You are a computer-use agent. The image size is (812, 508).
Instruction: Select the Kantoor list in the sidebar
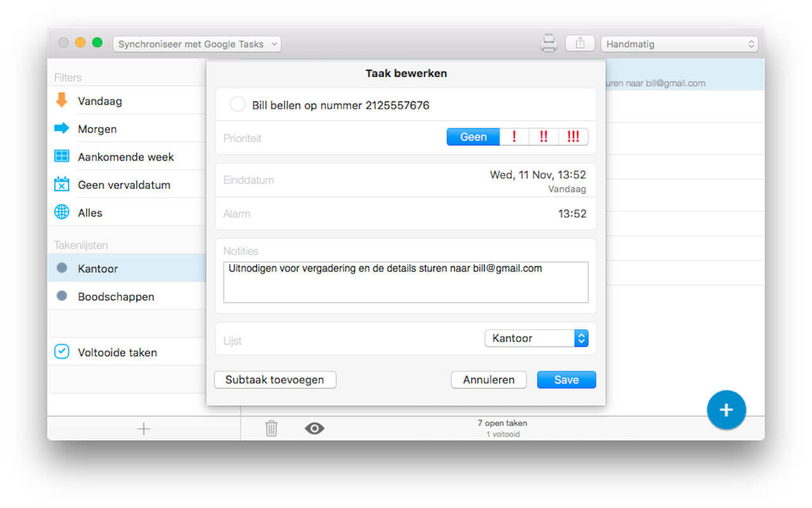pos(97,268)
